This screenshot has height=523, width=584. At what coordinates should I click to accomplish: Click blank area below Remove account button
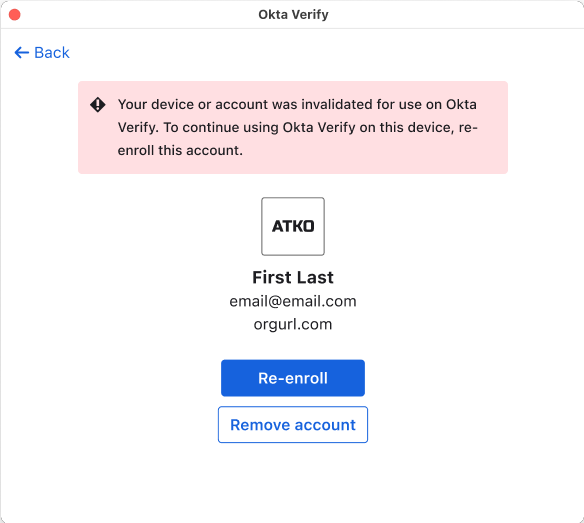pos(293,482)
